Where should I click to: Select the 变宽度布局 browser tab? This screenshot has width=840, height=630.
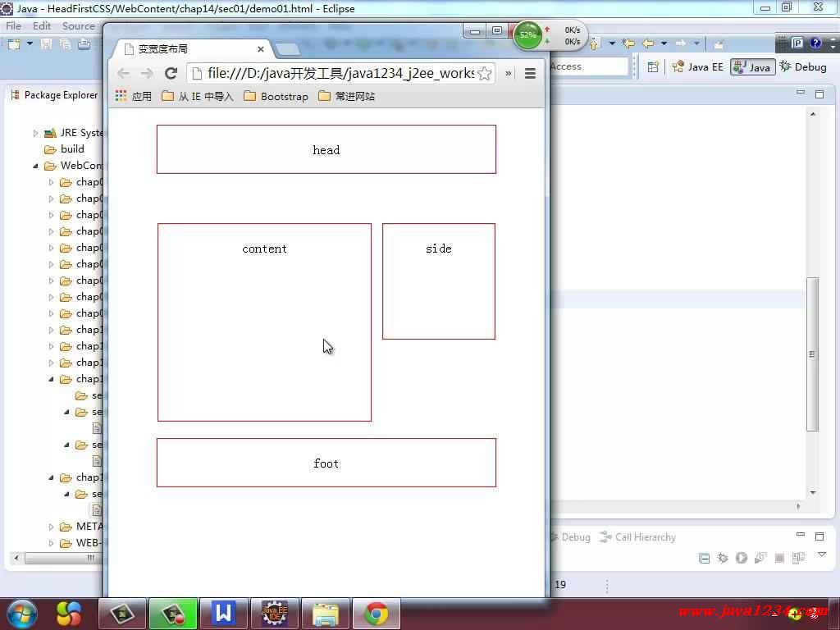(193, 49)
